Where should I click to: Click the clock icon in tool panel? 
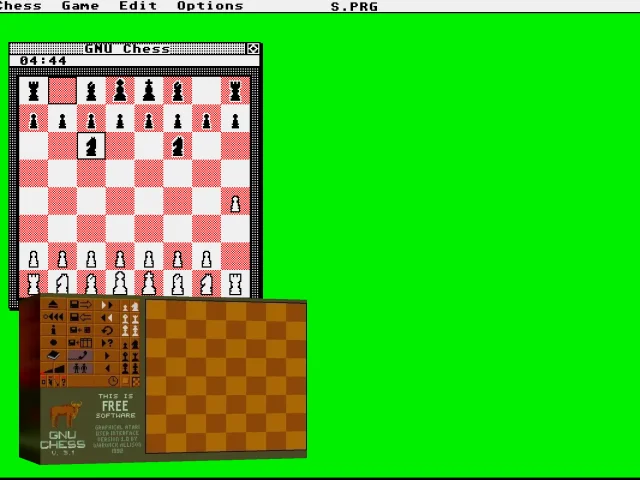[x=113, y=381]
